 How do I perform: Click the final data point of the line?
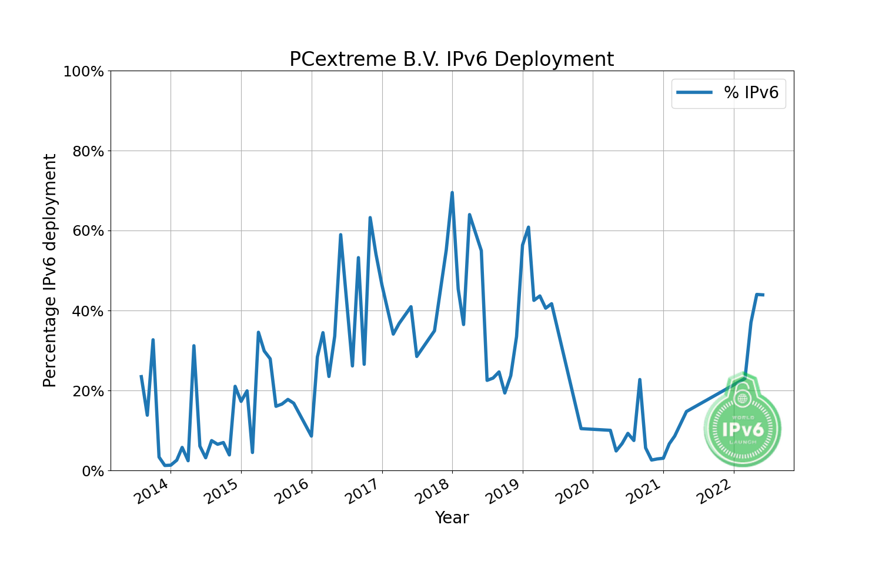tap(763, 295)
